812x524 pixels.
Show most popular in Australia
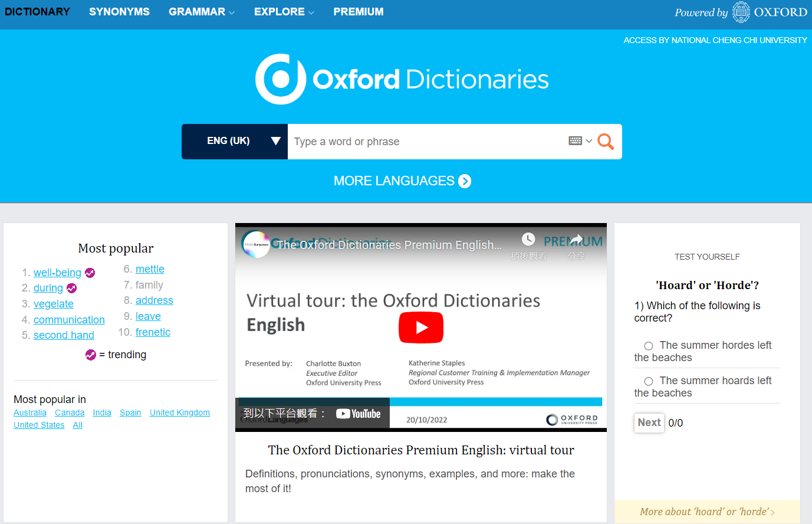coord(30,412)
